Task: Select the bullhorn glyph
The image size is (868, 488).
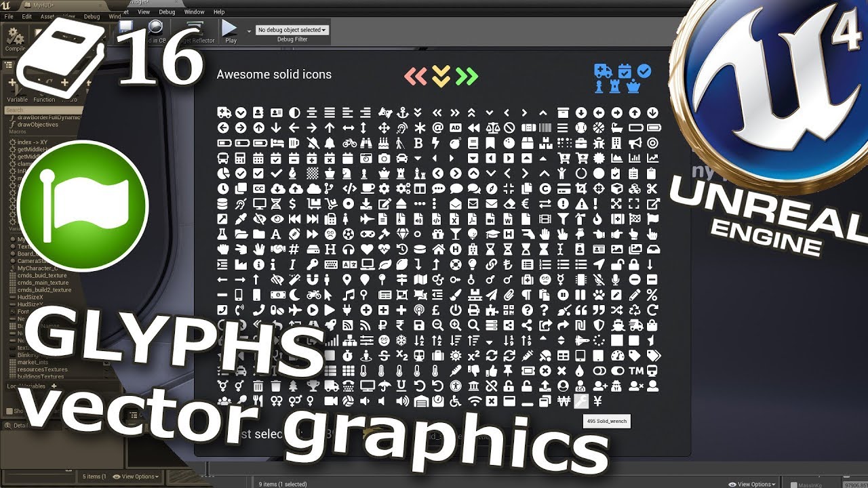Action: [x=634, y=143]
